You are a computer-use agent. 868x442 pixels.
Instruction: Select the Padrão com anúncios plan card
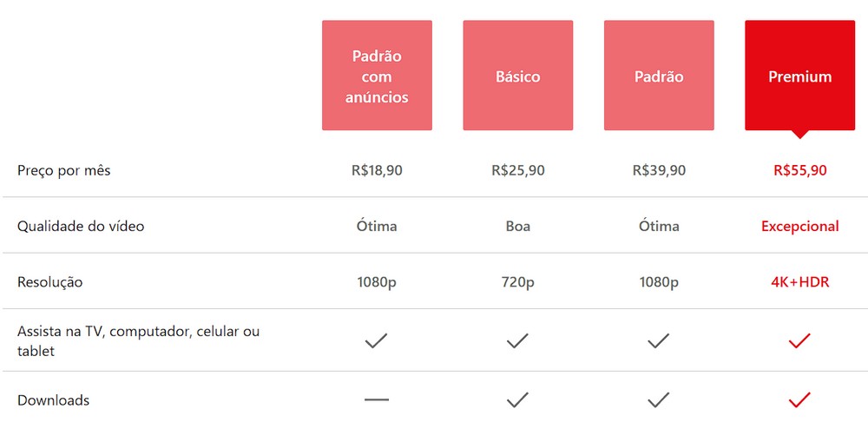[377, 76]
